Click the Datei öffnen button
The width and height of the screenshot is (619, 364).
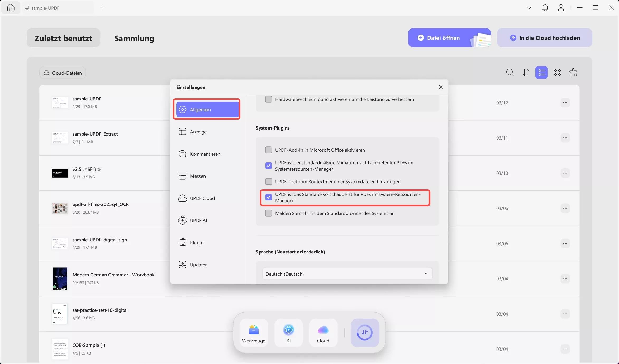click(x=443, y=38)
